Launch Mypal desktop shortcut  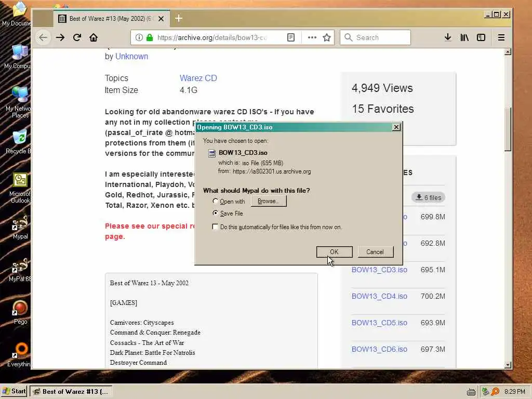[x=20, y=227]
